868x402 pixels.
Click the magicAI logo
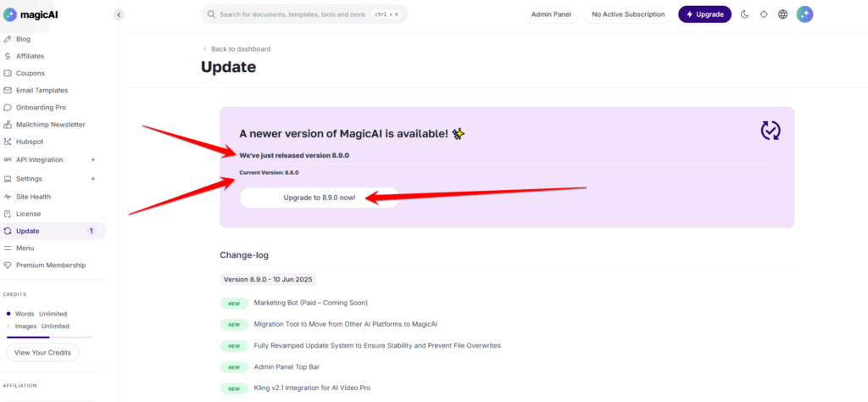pyautogui.click(x=31, y=15)
